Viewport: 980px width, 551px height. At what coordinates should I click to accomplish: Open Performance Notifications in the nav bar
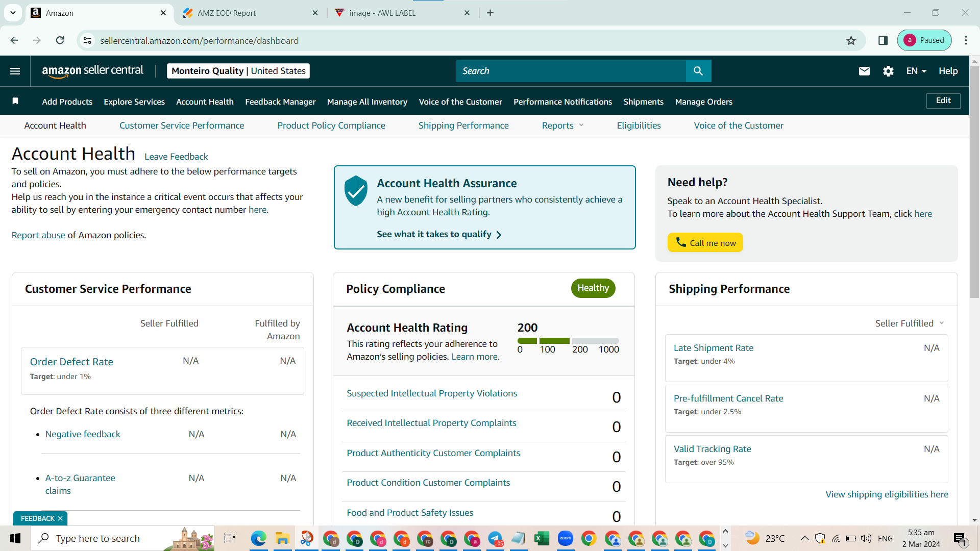click(562, 102)
